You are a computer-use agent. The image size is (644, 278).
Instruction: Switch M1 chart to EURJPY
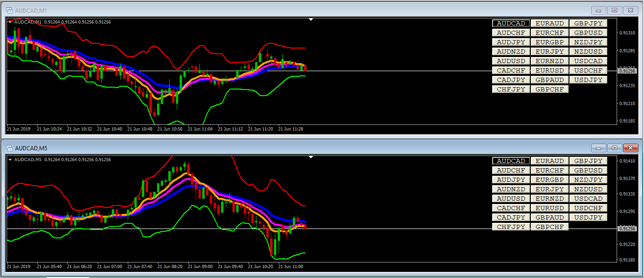coord(550,51)
